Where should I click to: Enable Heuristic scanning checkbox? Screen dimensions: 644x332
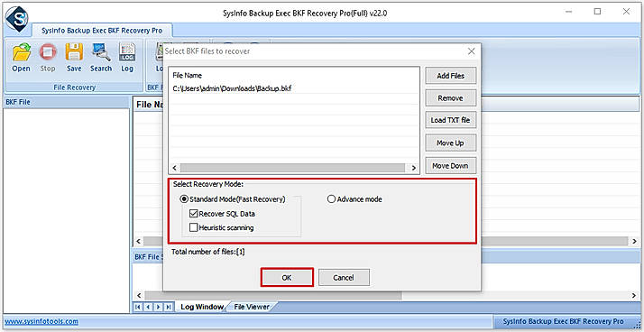(193, 227)
